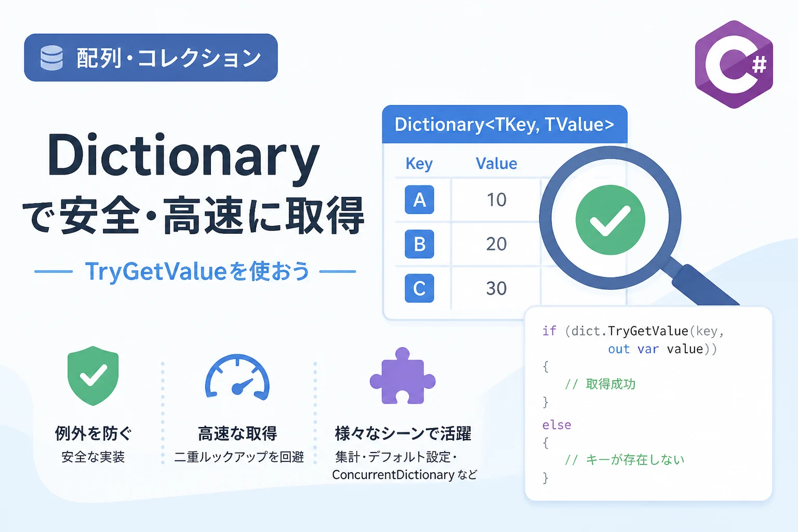Screen dimensions: 798x532
Task: Click the TryGetValueを使おう subtitle
Action: pyautogui.click(x=197, y=271)
